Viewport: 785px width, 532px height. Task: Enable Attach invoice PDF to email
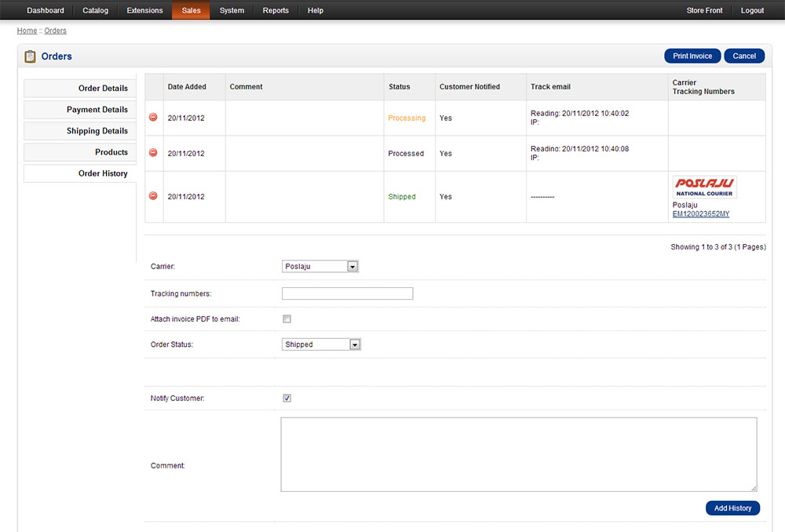pyautogui.click(x=287, y=319)
